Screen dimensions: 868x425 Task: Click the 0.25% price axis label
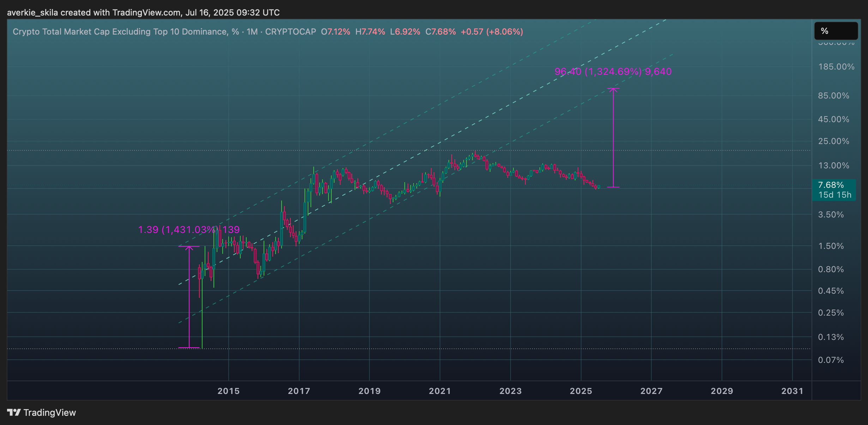[831, 313]
